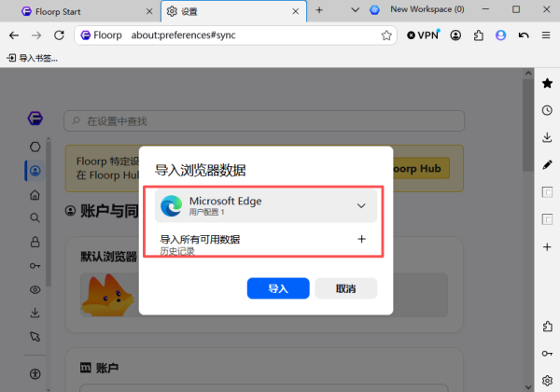Open sidebar downloads panel
560x392 pixels.
pyautogui.click(x=547, y=137)
